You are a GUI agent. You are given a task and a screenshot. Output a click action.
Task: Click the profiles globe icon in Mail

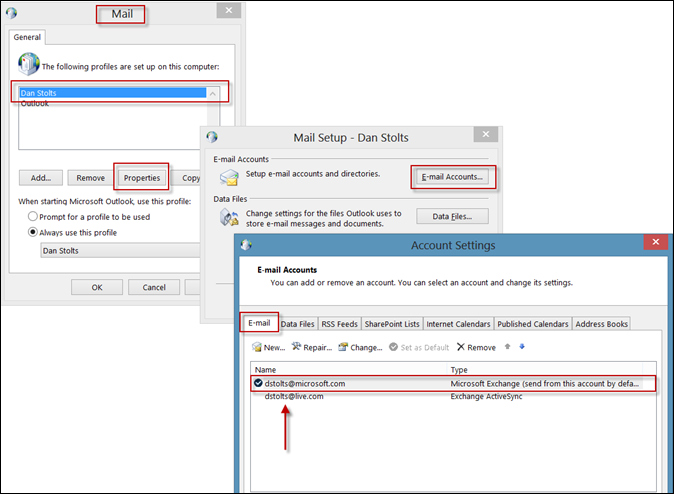pos(29,64)
